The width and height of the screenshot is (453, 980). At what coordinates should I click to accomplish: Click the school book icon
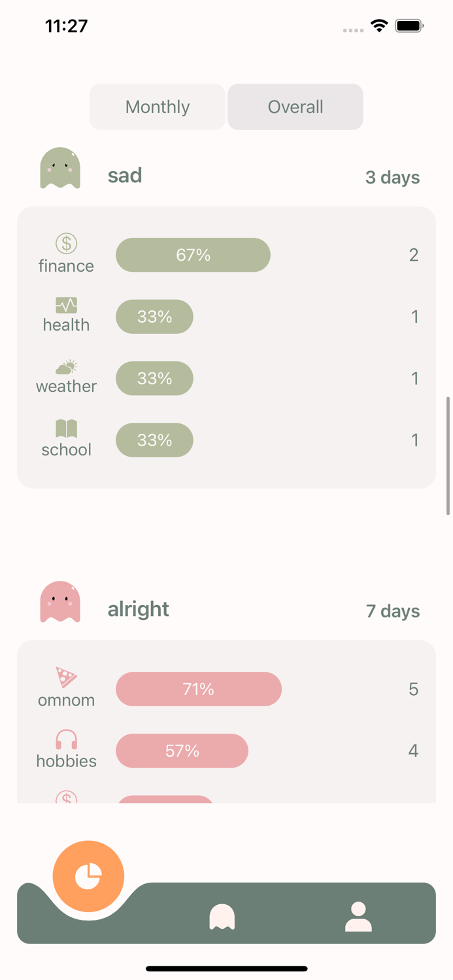(65, 428)
